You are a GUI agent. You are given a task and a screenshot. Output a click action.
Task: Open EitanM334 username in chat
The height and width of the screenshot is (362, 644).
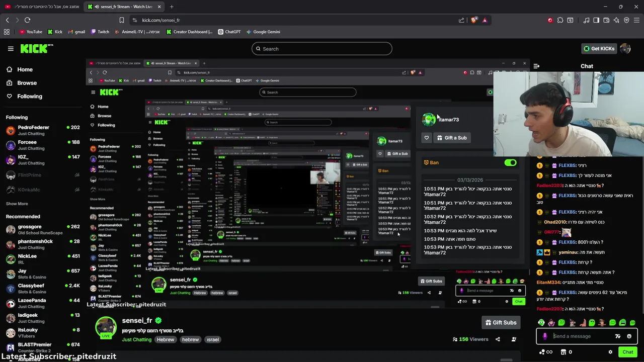tap(548, 283)
